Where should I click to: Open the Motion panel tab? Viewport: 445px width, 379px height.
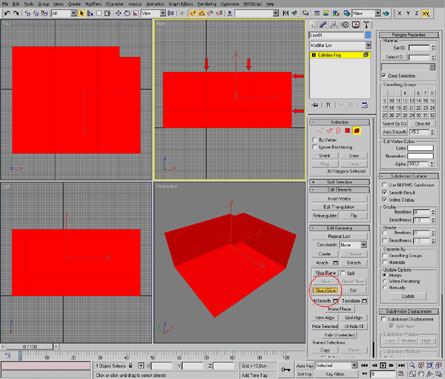coord(345,25)
